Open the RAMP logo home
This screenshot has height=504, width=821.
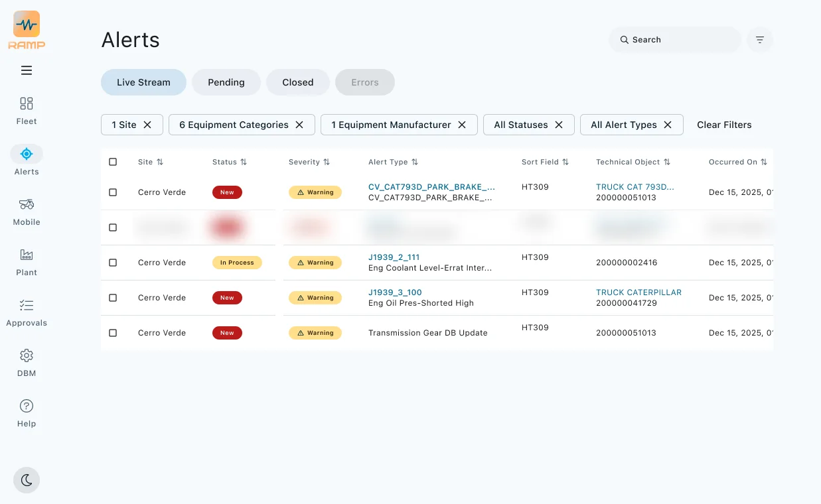coord(27,30)
